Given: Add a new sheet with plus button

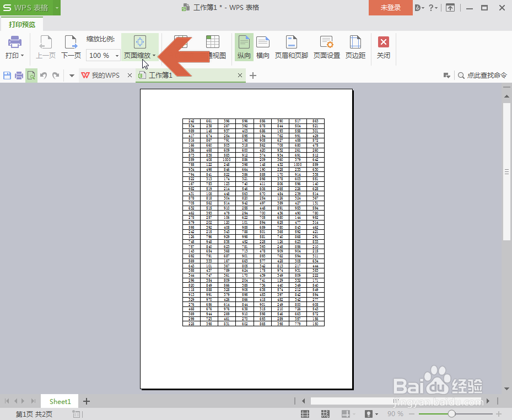Looking at the screenshot, I should click(86, 401).
